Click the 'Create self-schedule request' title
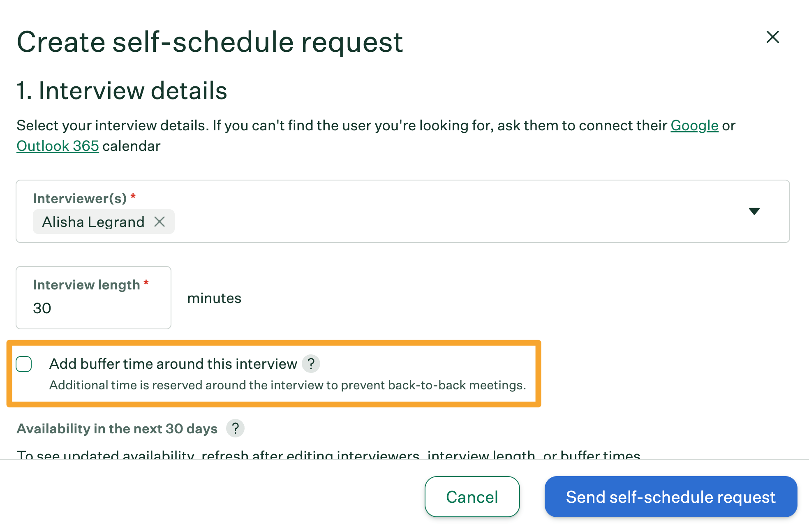Image resolution: width=809 pixels, height=532 pixels. [210, 42]
